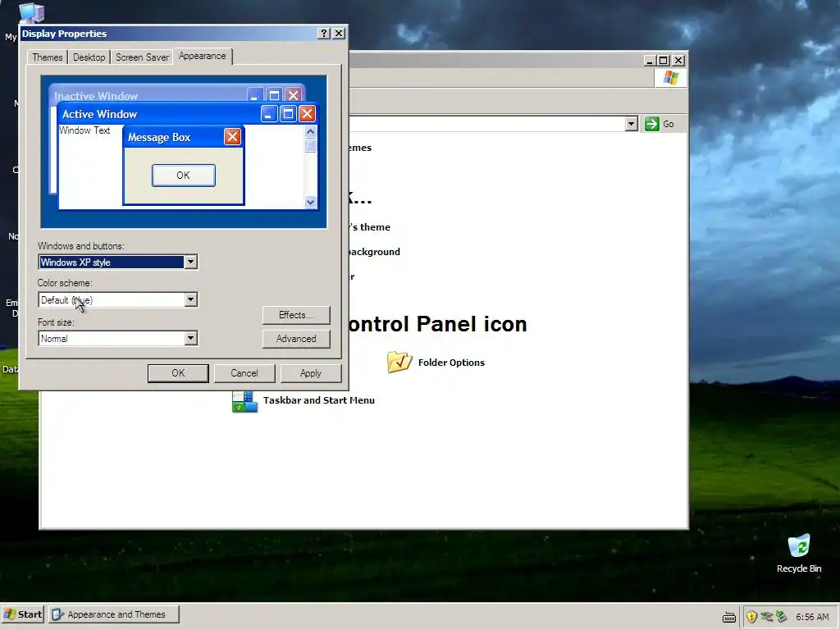Click the Effects... button
The width and height of the screenshot is (840, 630).
(x=295, y=315)
